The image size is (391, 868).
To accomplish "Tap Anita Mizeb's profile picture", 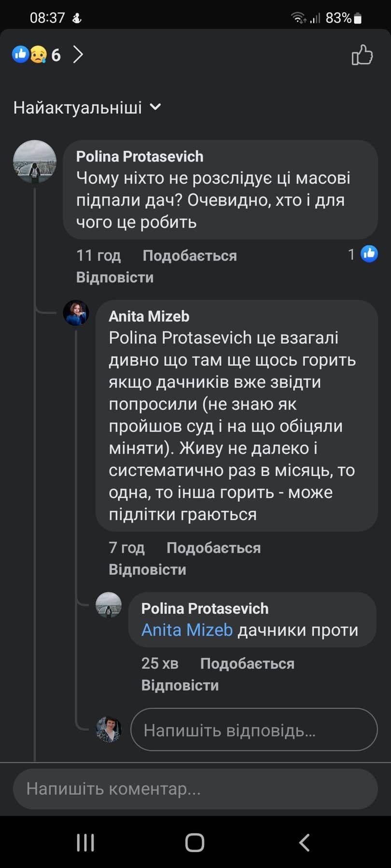I will pyautogui.click(x=76, y=313).
